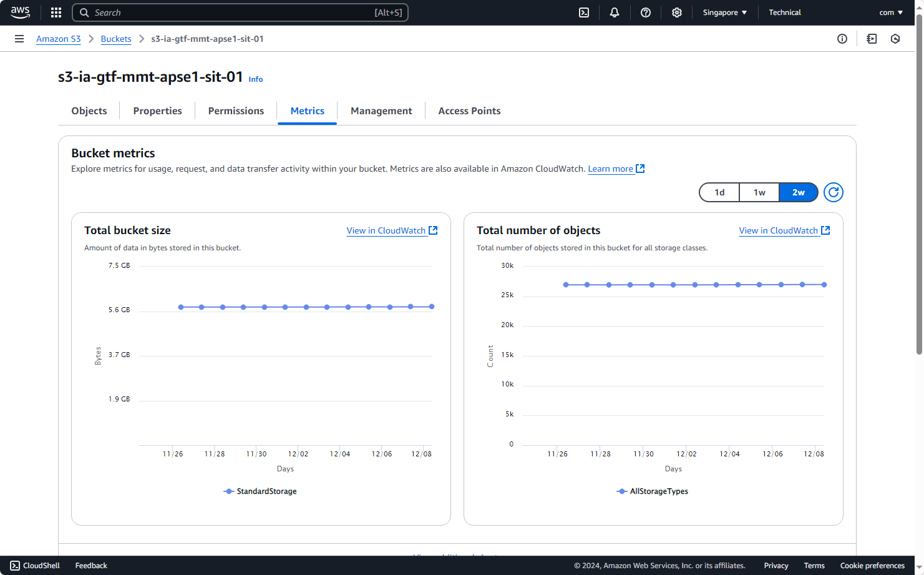This screenshot has height=575, width=924.
Task: Select the 1d time range
Action: tap(719, 192)
